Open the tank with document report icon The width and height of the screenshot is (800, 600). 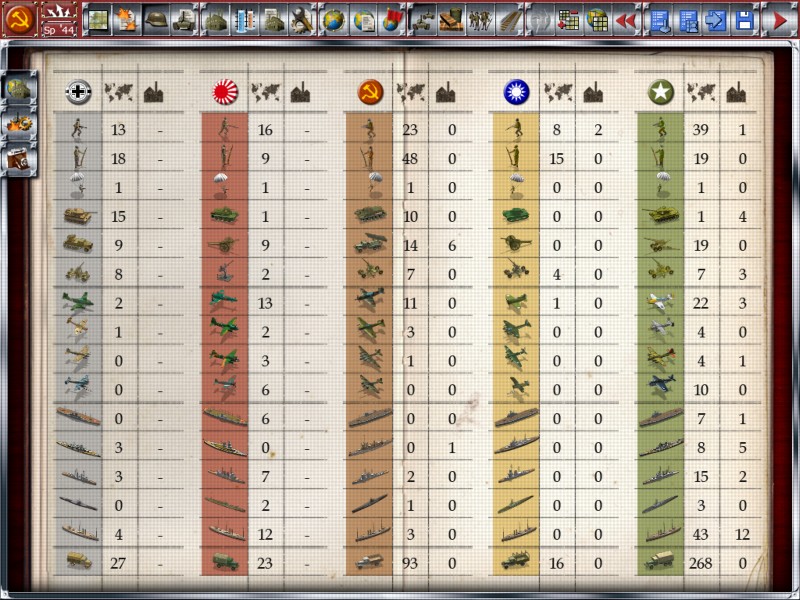pyautogui.click(x=185, y=20)
